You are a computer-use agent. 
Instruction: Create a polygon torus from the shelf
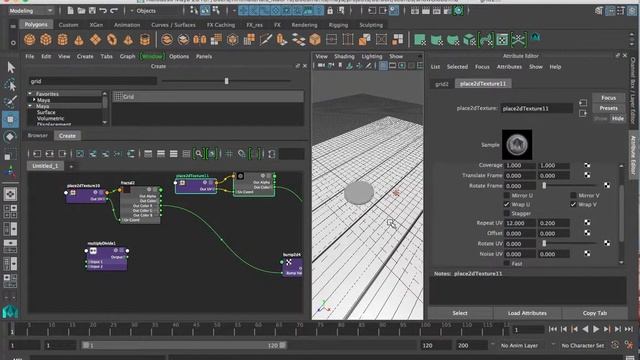pyautogui.click(x=112, y=40)
